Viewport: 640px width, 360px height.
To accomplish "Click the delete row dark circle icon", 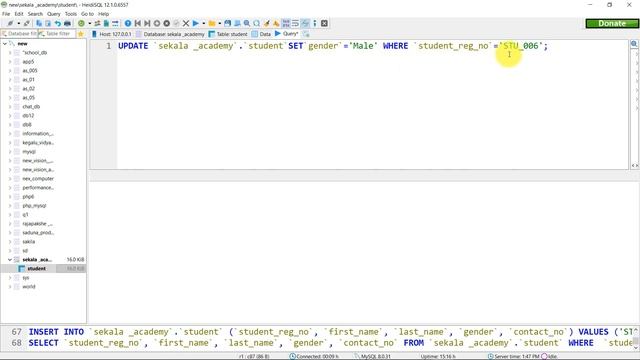I will pyautogui.click(x=167, y=23).
